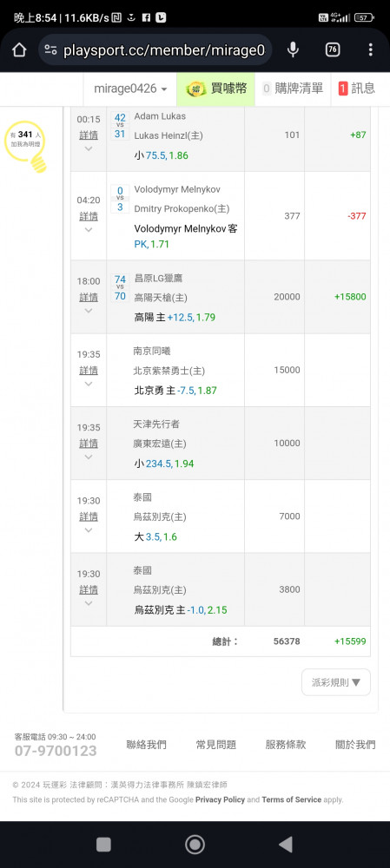
Task: Tap the site settings icon in address bar
Action: 50,50
